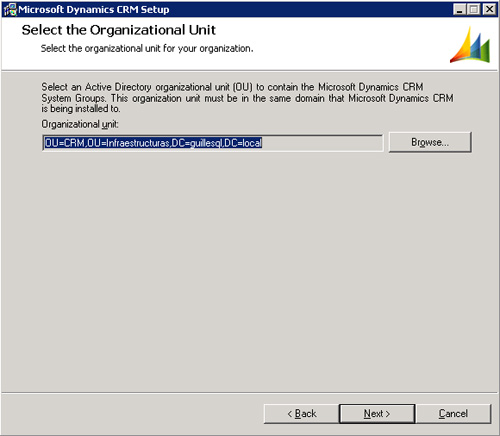Go to the next setup step
Viewport: 500px width, 436px height.
click(377, 414)
